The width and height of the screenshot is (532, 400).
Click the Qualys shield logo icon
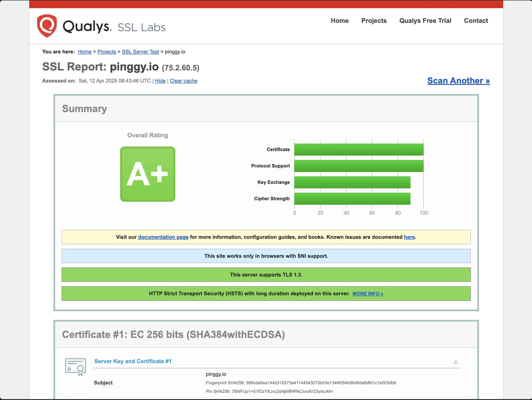point(47,26)
